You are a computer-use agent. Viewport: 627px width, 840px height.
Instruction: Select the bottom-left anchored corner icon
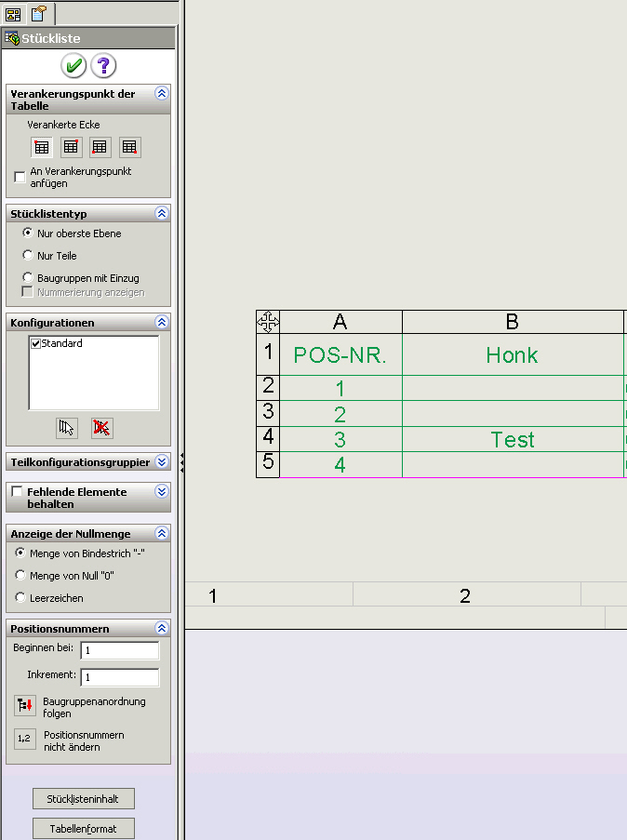100,147
